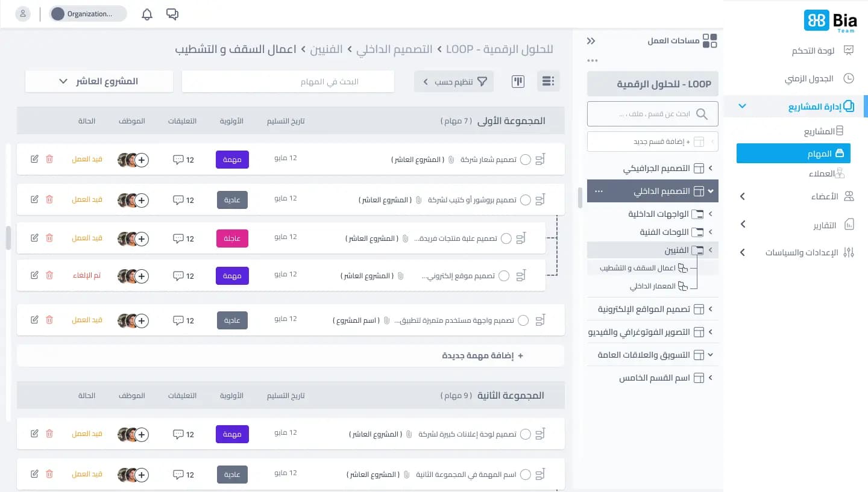Screen dimensions: 868x492
Task: Delete the تصميم شعار شركة task via trash icon
Action: (49, 159)
